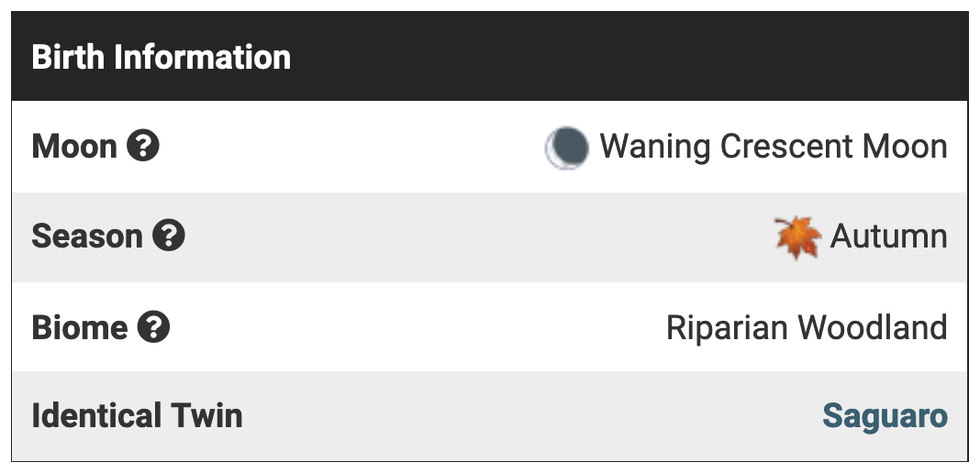
Task: Click the orange autumn maple leaf icon
Action: 796,237
